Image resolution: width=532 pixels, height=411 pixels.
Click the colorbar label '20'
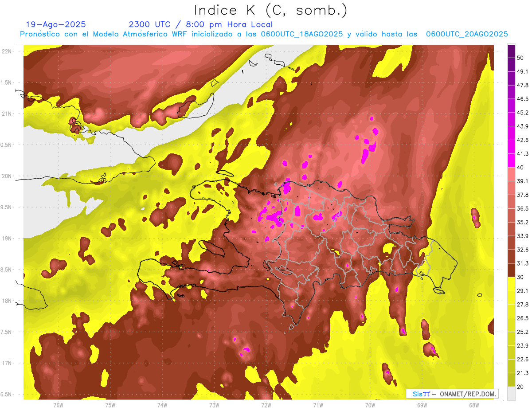point(520,387)
